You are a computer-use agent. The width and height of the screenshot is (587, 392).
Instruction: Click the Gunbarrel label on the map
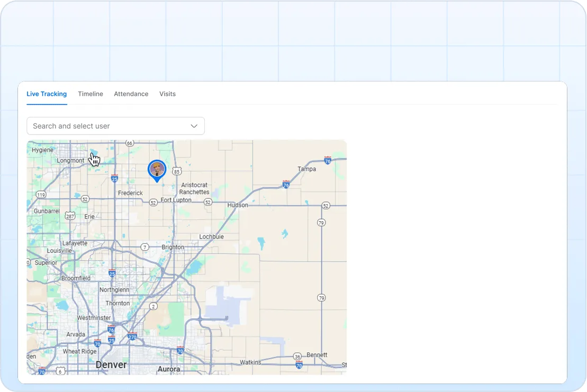[47, 211]
